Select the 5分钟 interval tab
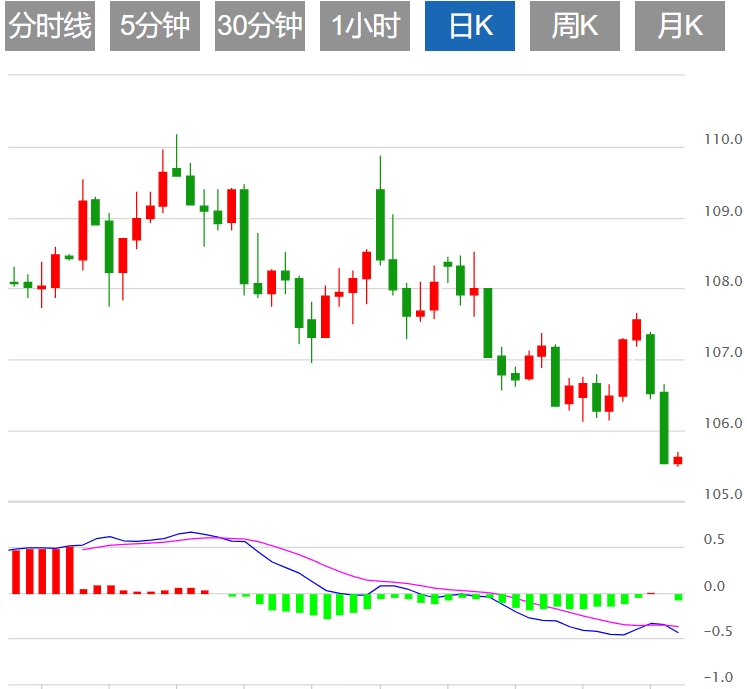 point(155,26)
